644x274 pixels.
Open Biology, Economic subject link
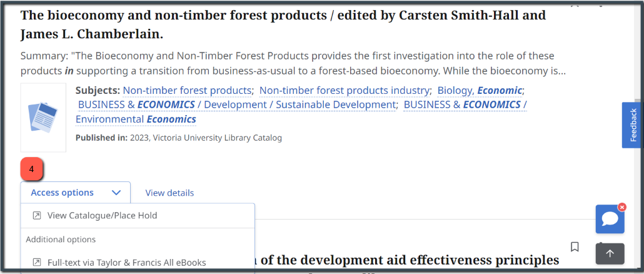(480, 90)
